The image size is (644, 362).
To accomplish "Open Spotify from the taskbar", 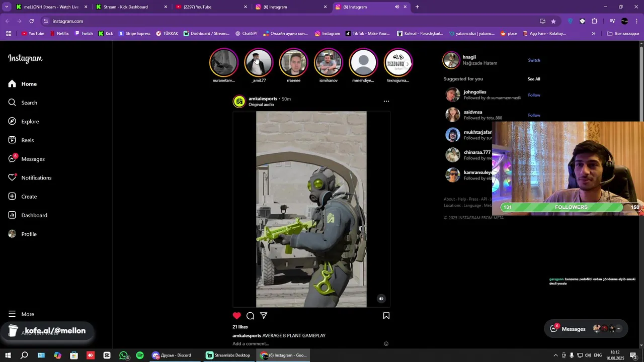I will tap(140, 355).
